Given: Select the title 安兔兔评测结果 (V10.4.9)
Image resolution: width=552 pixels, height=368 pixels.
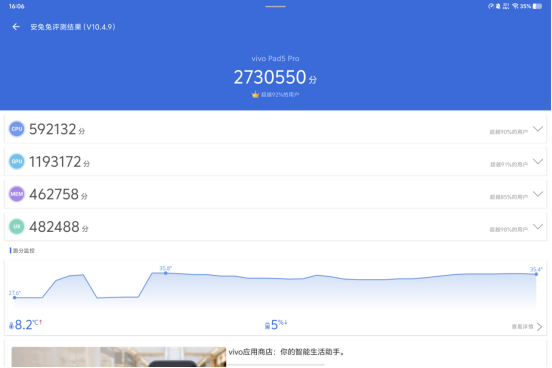Looking at the screenshot, I should (73, 27).
